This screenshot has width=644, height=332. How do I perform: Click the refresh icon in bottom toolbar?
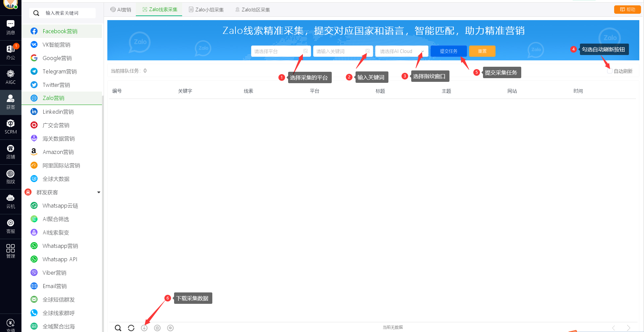(131, 328)
